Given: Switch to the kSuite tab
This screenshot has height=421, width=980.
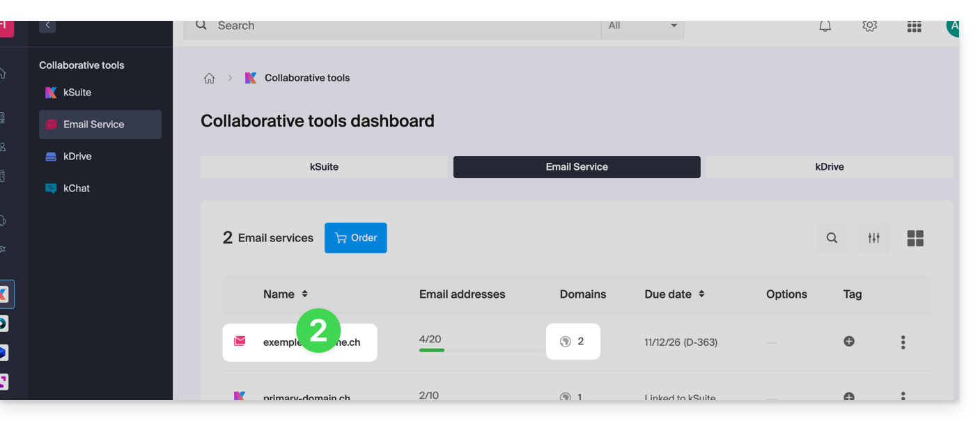Looking at the screenshot, I should click(324, 167).
